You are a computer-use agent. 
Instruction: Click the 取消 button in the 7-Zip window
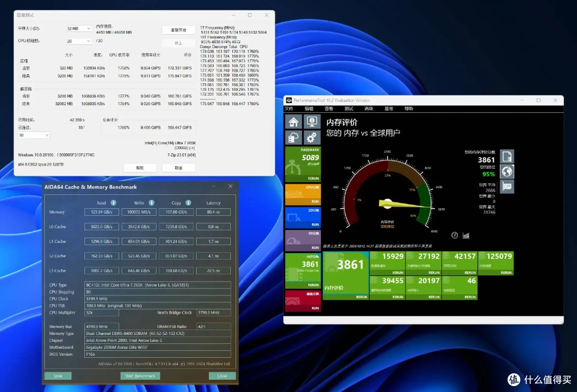[178, 168]
